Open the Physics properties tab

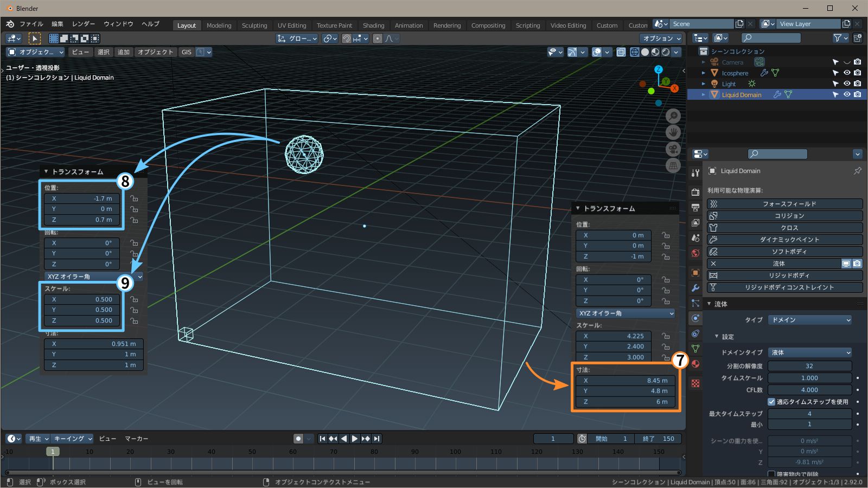695,318
